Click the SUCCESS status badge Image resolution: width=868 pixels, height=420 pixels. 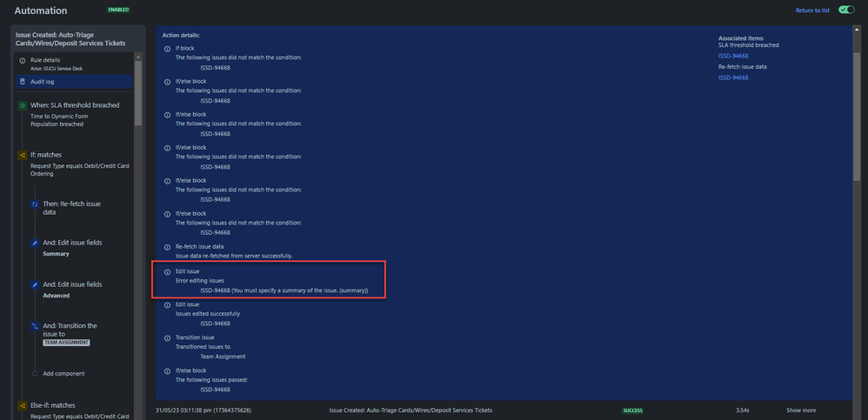pyautogui.click(x=632, y=410)
